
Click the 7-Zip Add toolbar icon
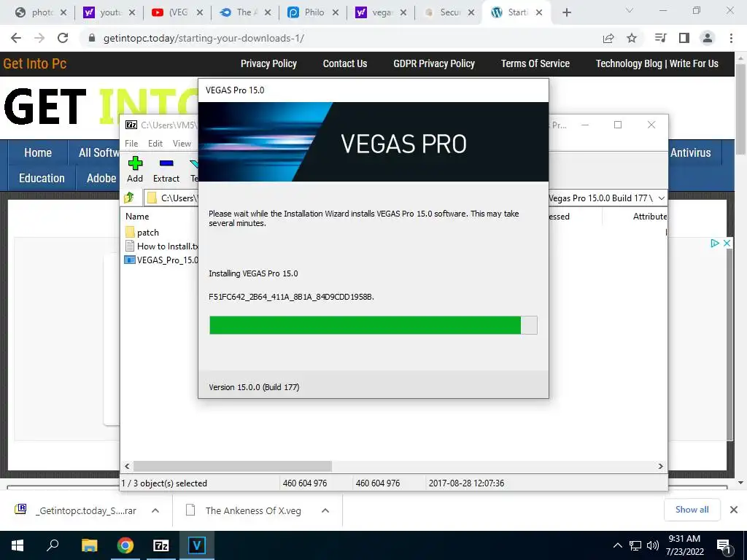point(135,163)
